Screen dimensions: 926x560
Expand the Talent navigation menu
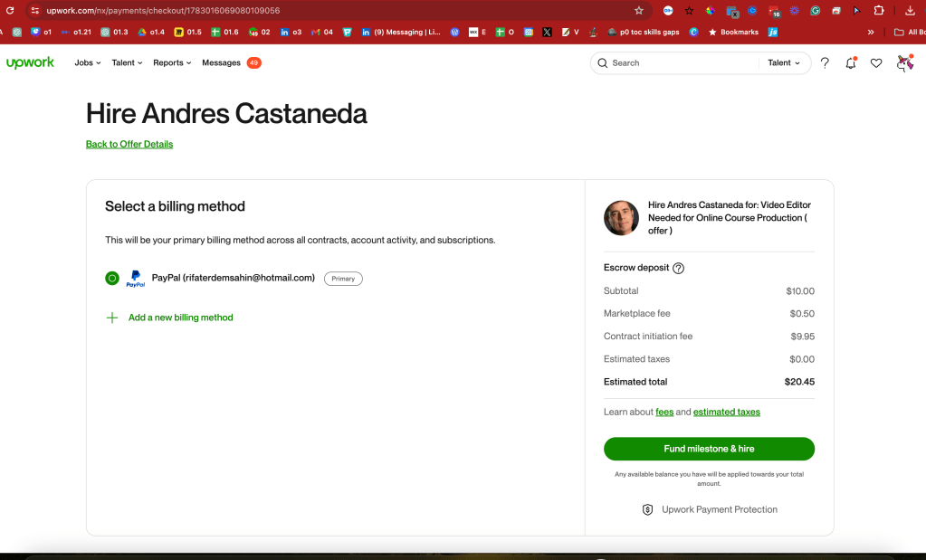(x=127, y=62)
